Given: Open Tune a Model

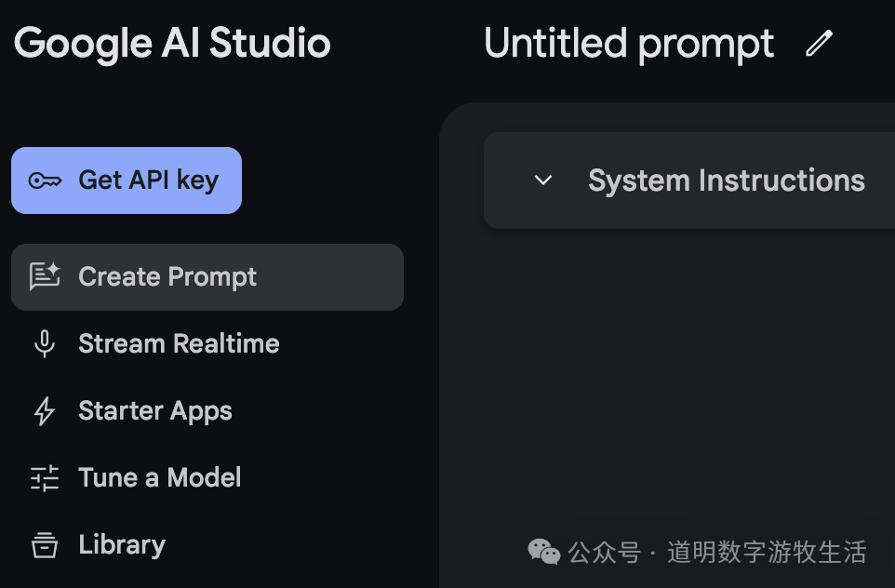Looking at the screenshot, I should (159, 477).
